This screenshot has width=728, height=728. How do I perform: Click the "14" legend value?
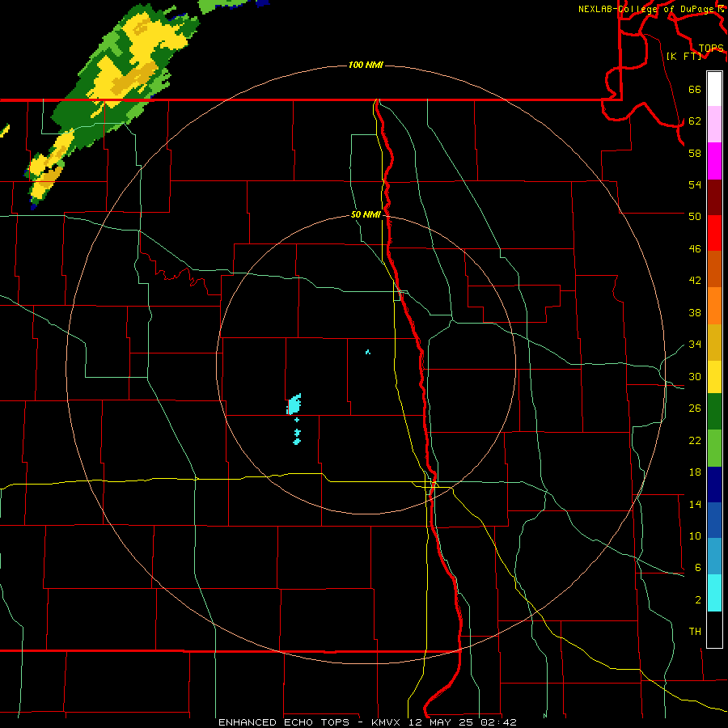pos(695,504)
